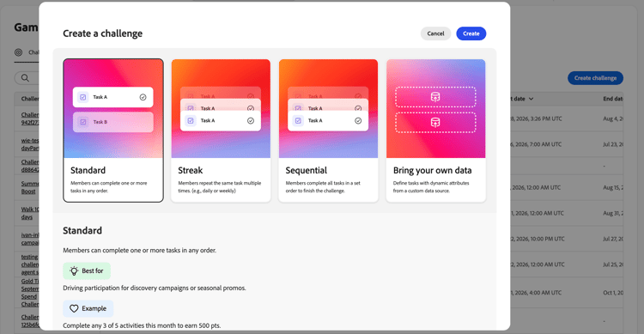Open the 'wie-tes' challenge link in background table
Image resolution: width=644 pixels, height=334 pixels.
[30, 144]
